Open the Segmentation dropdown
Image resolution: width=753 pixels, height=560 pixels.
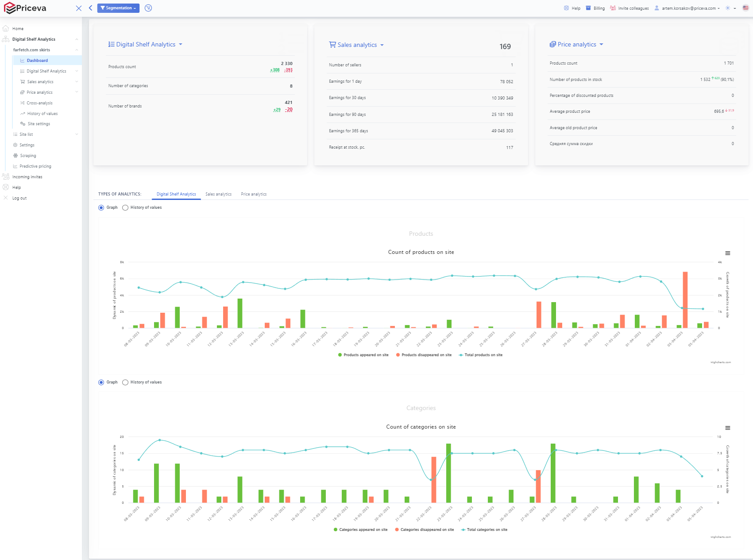point(118,8)
